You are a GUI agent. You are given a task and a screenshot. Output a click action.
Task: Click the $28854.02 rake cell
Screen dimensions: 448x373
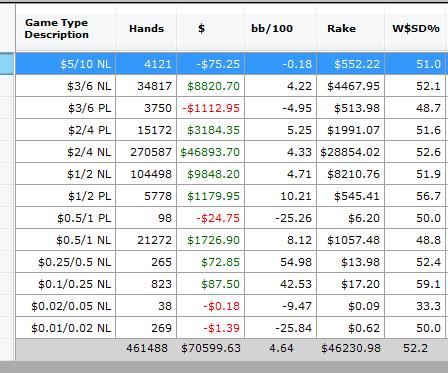pyautogui.click(x=350, y=152)
